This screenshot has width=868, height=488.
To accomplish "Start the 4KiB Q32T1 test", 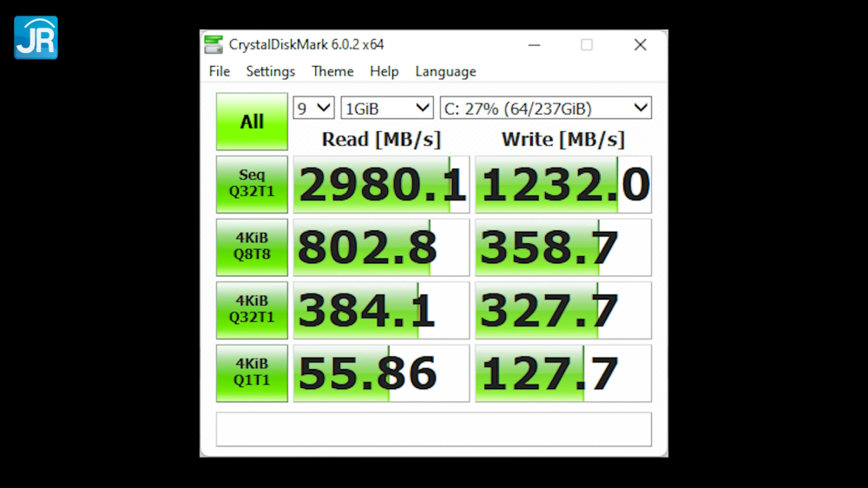I will (252, 310).
